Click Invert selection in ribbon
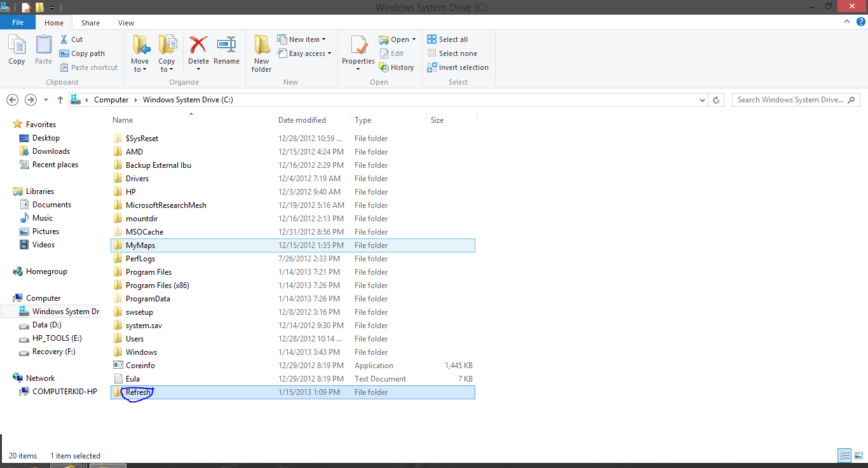 click(x=458, y=67)
